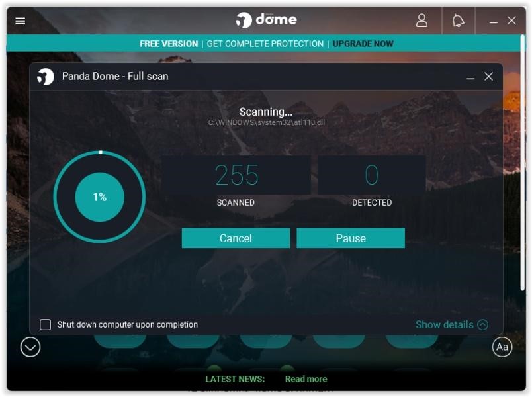Close the Full scan dialog
Screen dimensions: 532x397
tap(488, 76)
